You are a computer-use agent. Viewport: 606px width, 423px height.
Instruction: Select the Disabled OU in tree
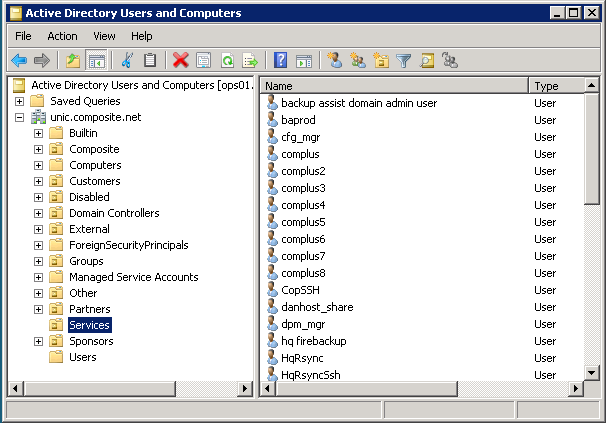pos(89,197)
